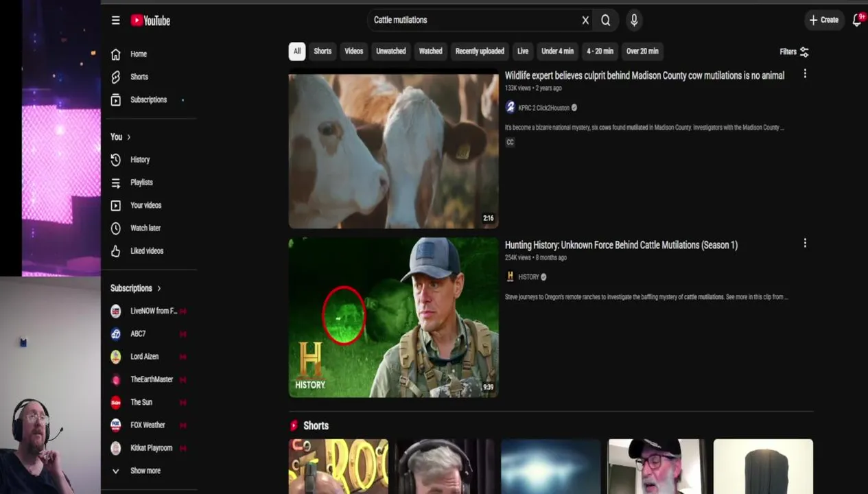Viewport: 868px width, 494px height.
Task: Open more options for Hunting History video
Action: 805,243
